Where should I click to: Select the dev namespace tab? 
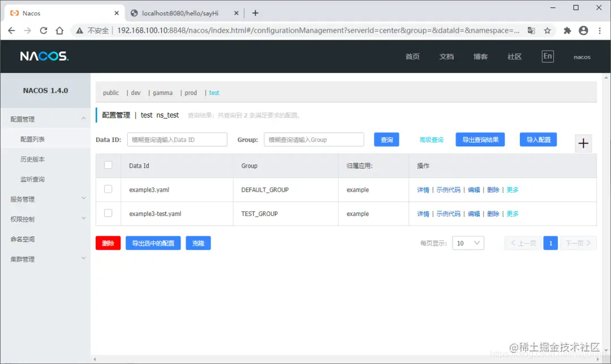click(136, 93)
